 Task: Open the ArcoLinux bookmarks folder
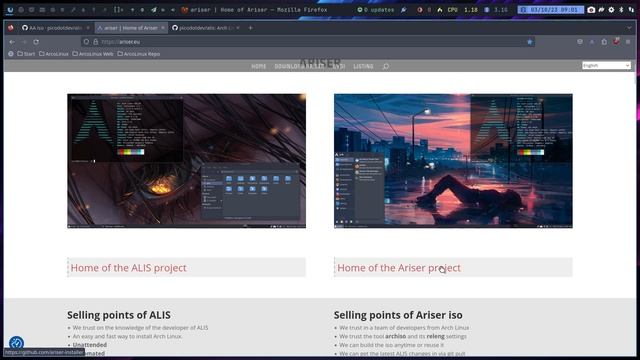click(53, 53)
